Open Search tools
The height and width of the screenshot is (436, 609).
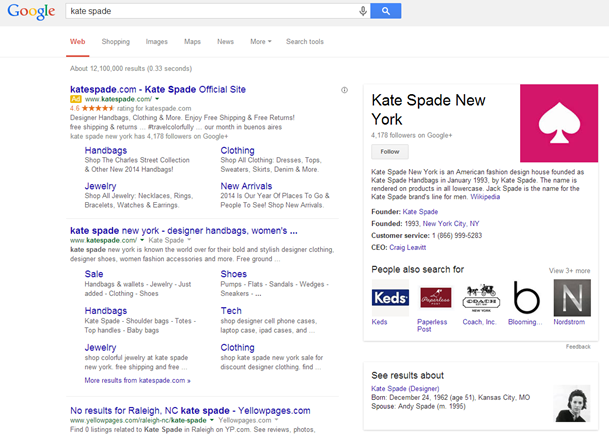tap(304, 42)
